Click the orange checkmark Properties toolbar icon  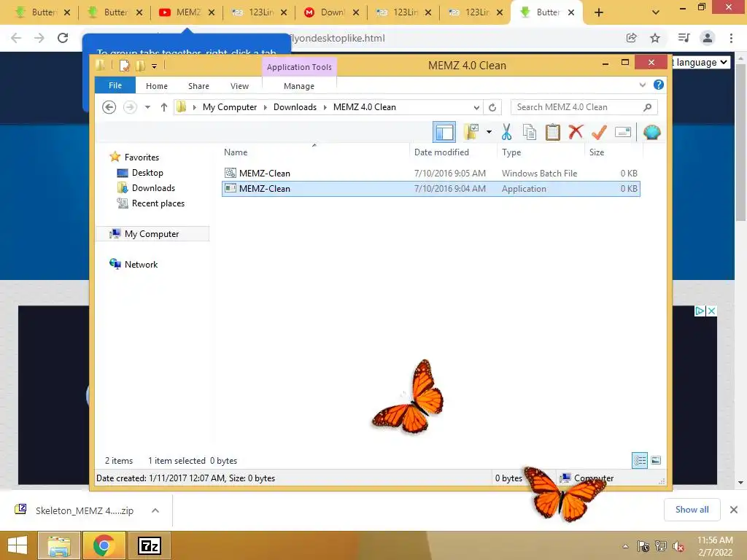tap(599, 132)
